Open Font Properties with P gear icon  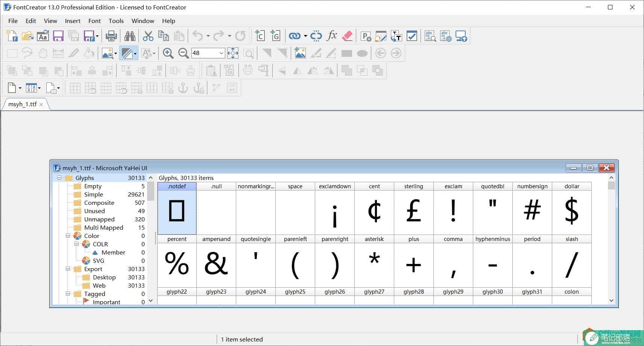point(366,36)
